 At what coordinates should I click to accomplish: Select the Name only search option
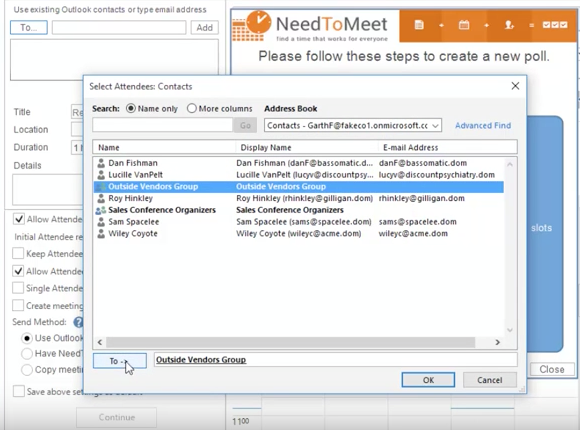[131, 108]
